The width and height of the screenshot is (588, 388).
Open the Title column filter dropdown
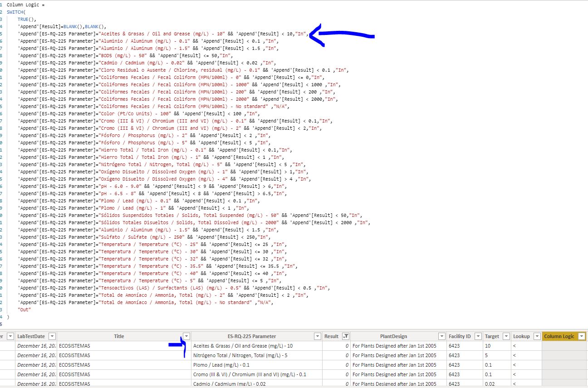point(186,336)
